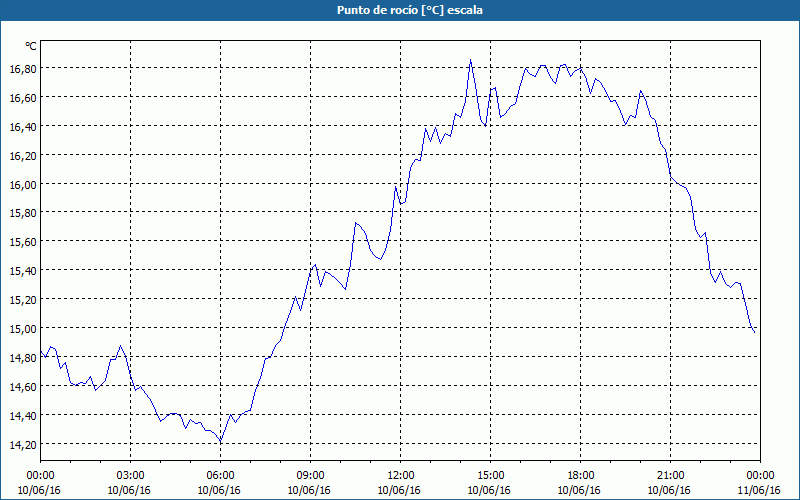Screen dimensions: 800x500
Task: Click the 00:00 label above 11/06/16
Action: click(760, 476)
